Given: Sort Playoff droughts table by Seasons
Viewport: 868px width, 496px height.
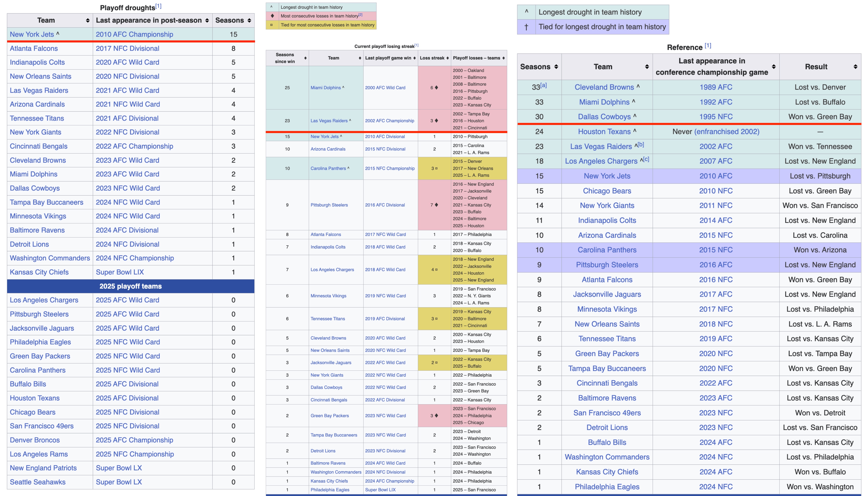Looking at the screenshot, I should 249,21.
